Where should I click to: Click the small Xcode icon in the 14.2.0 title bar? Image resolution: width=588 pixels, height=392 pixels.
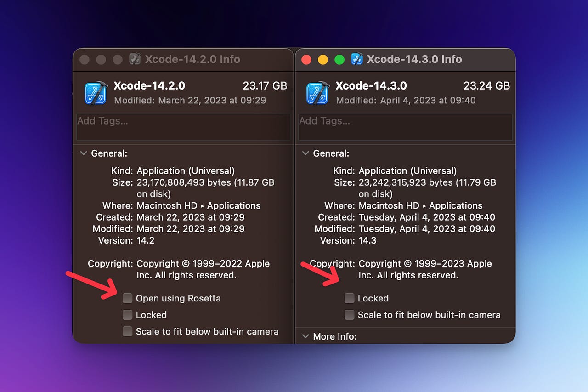pos(135,59)
